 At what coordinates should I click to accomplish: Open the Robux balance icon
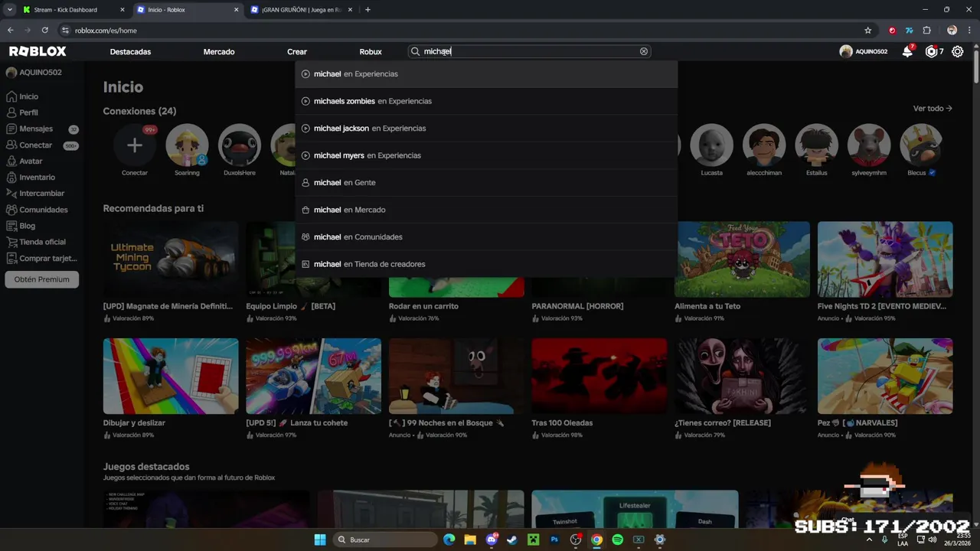[x=931, y=51]
